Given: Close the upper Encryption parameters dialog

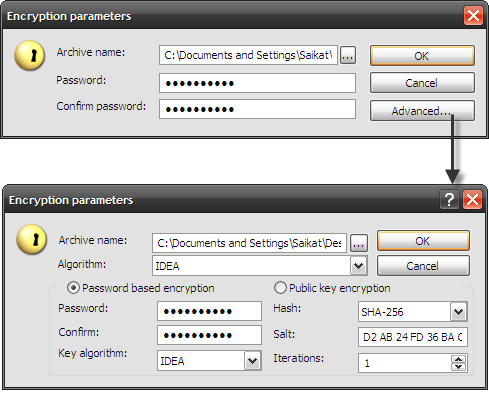Looking at the screenshot, I should [x=473, y=16].
